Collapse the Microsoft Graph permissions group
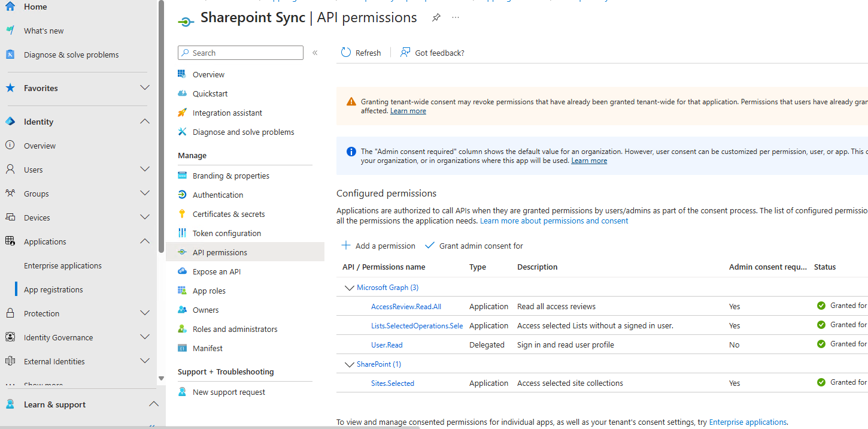The width and height of the screenshot is (868, 429). pyautogui.click(x=350, y=288)
